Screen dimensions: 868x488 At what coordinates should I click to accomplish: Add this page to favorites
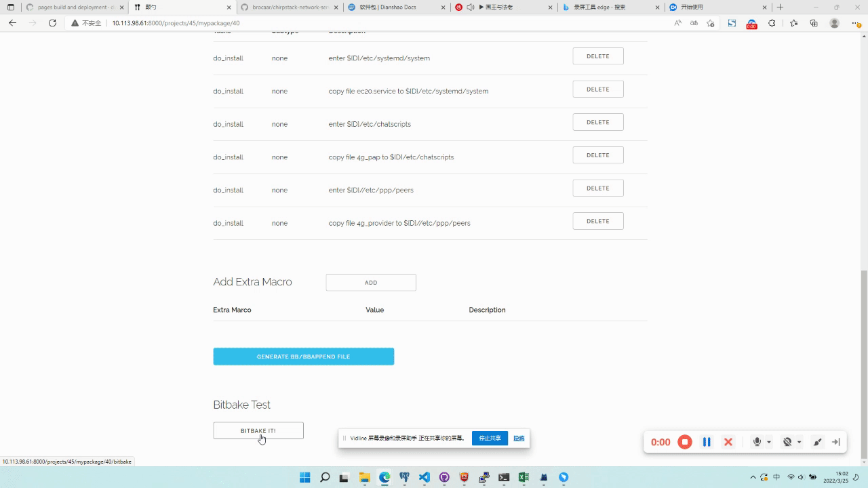(711, 23)
